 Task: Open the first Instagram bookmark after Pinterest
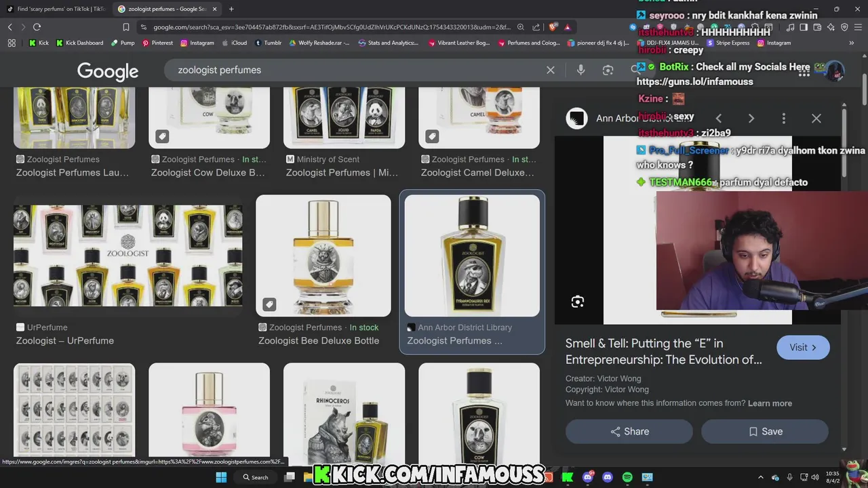pos(197,43)
